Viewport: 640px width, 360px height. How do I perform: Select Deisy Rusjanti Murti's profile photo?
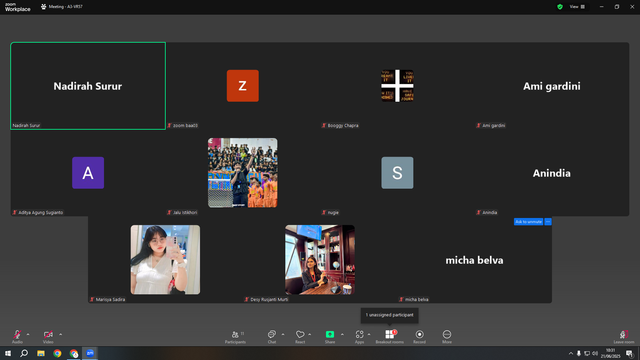(x=320, y=260)
